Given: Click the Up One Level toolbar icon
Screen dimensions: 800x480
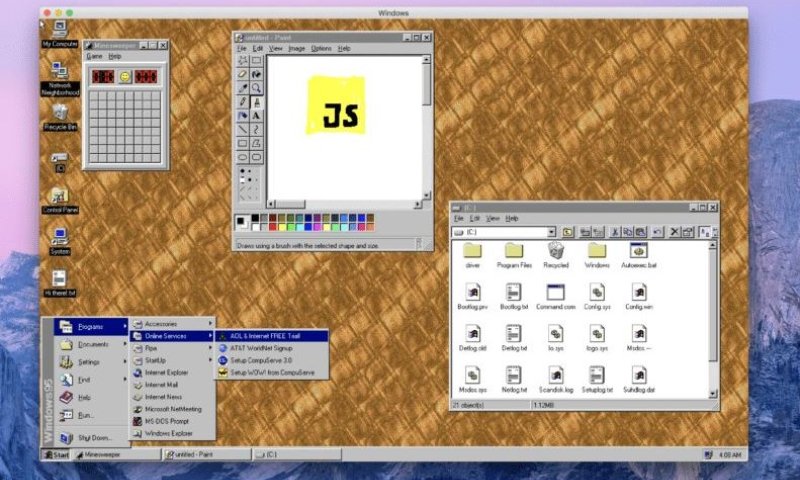Looking at the screenshot, I should pyautogui.click(x=568, y=232).
